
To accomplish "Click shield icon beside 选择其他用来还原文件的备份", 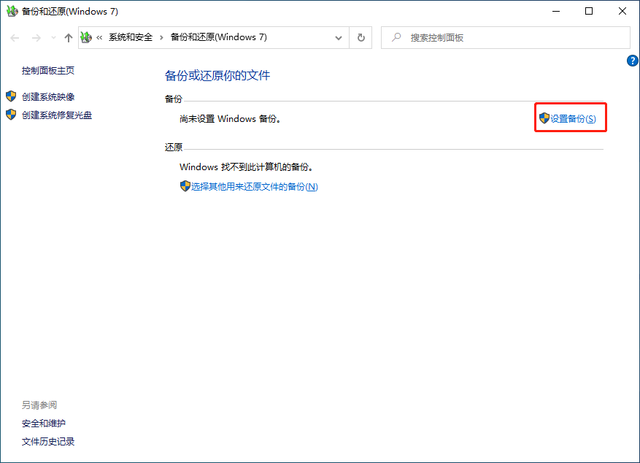I will click(185, 186).
